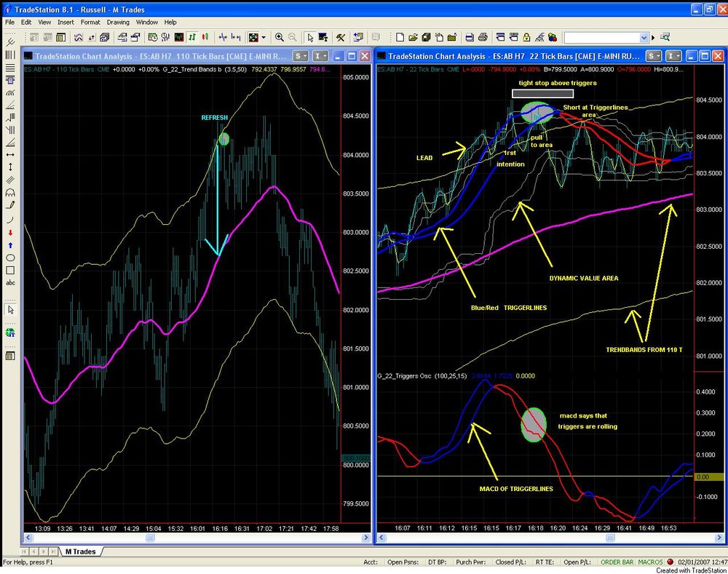Click the 'DYNAMIC VALUE AREA' text annotation
The image size is (728, 574).
584,278
